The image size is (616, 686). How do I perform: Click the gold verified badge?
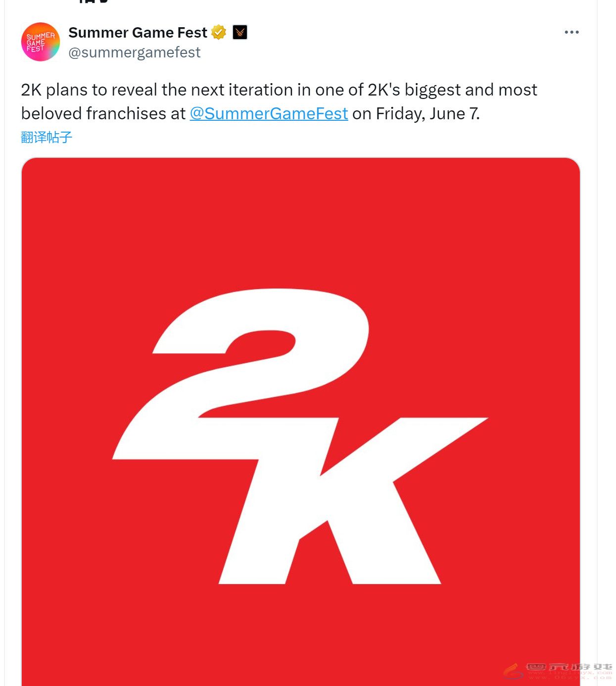pos(219,32)
